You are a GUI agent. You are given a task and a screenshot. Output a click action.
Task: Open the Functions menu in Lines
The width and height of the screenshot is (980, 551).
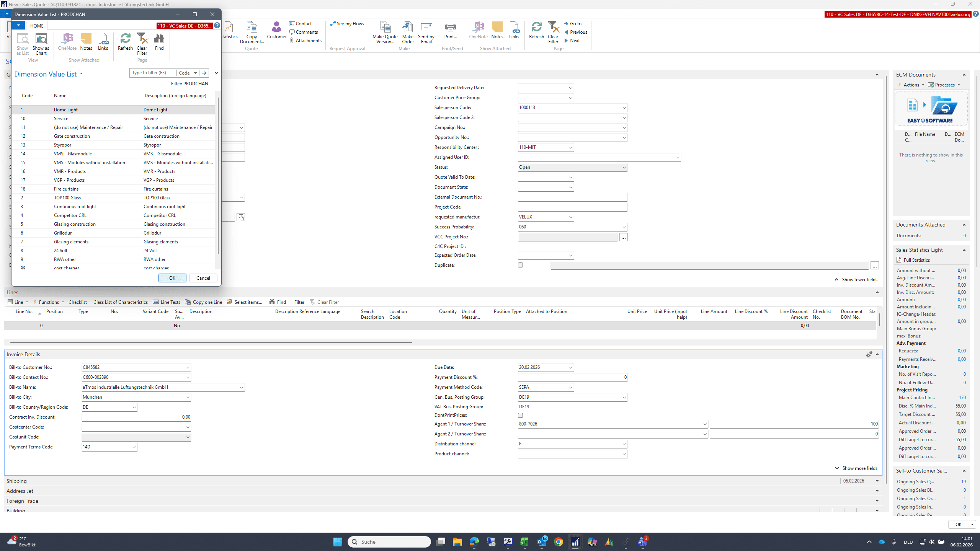tap(49, 302)
